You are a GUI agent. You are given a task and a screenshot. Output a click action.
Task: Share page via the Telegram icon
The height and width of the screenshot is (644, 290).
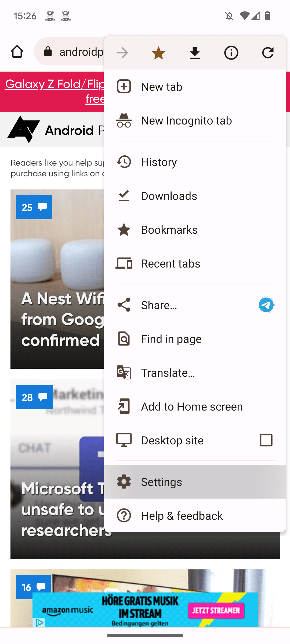[266, 305]
